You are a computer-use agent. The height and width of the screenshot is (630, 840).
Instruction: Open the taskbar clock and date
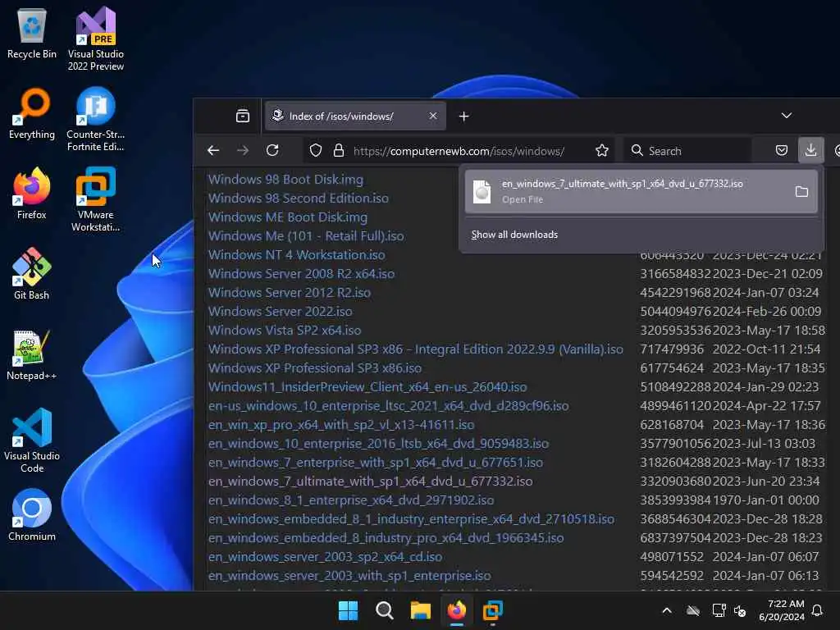click(782, 610)
